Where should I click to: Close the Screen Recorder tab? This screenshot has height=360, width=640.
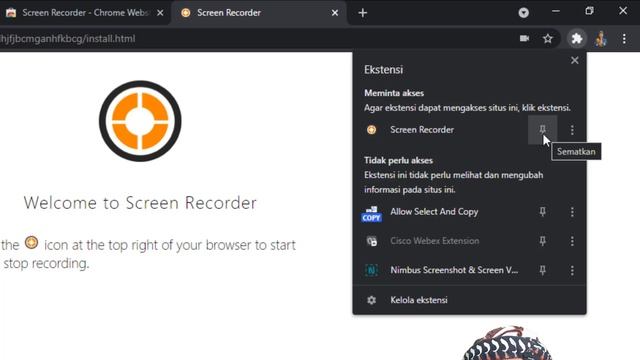(x=335, y=13)
